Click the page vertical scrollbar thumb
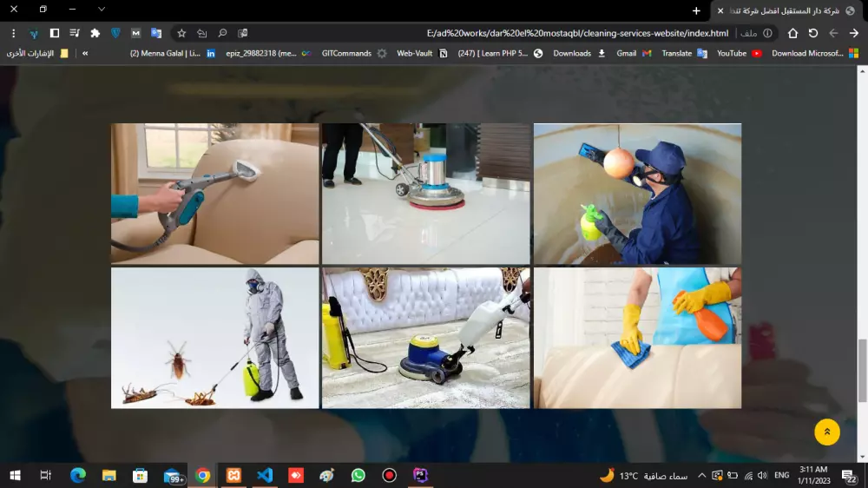This screenshot has height=488, width=868. (x=862, y=371)
